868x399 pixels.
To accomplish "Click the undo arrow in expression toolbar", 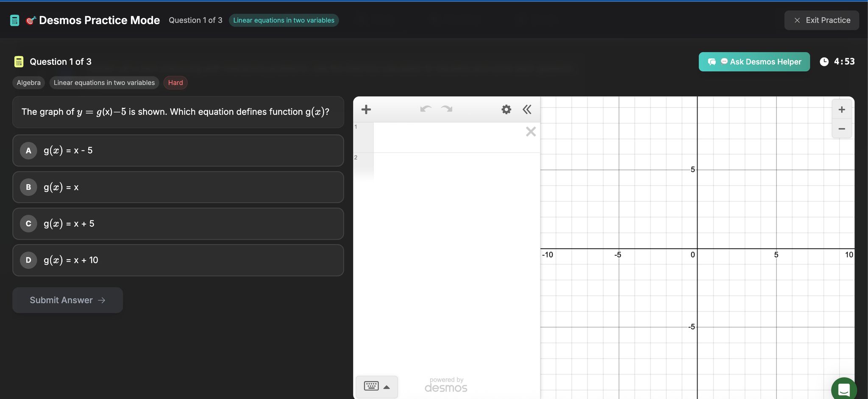I will [x=426, y=109].
